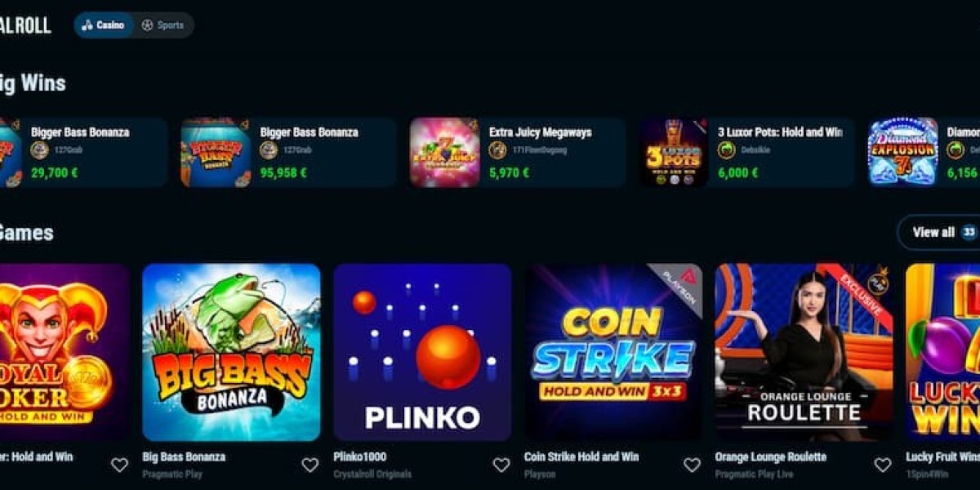Toggle heart icon for Plinko1000

(x=501, y=465)
